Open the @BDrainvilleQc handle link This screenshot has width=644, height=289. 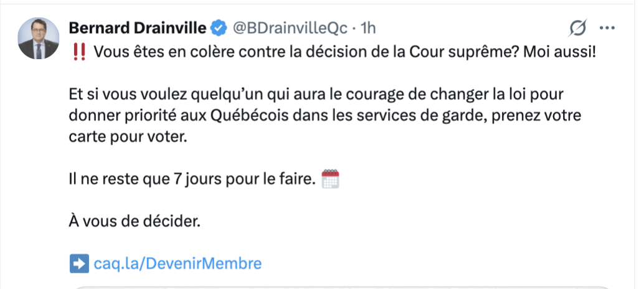(x=288, y=28)
